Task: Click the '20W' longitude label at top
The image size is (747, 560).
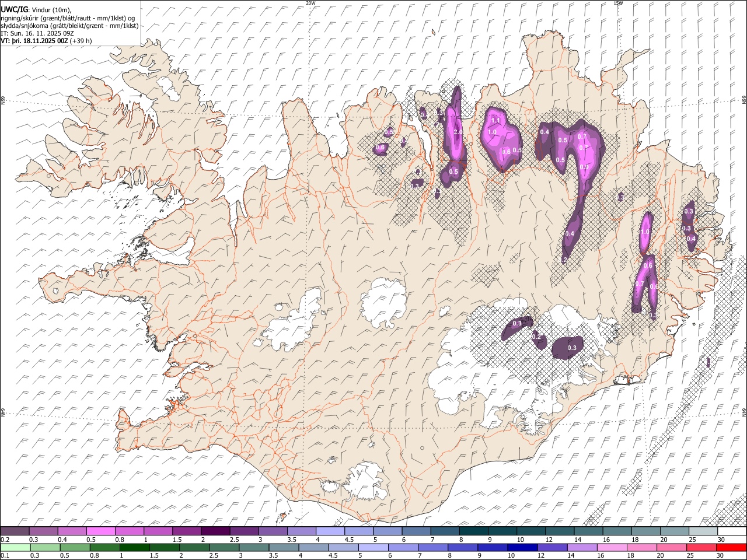Action: pyautogui.click(x=310, y=3)
